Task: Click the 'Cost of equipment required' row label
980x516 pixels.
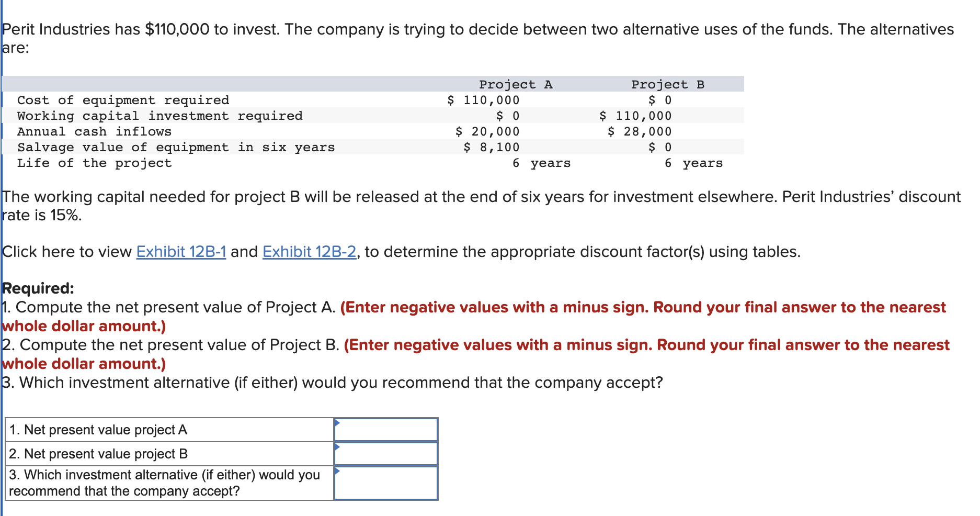Action: coord(123,100)
